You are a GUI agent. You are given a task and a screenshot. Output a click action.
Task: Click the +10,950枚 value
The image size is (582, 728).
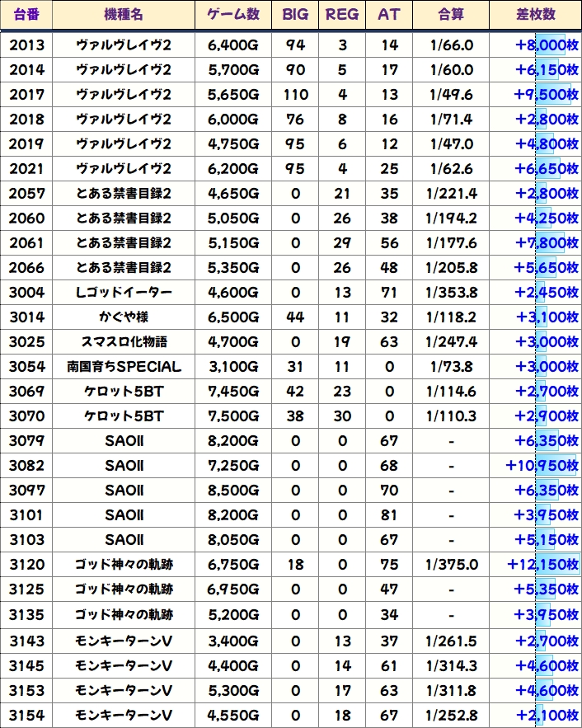(x=542, y=466)
